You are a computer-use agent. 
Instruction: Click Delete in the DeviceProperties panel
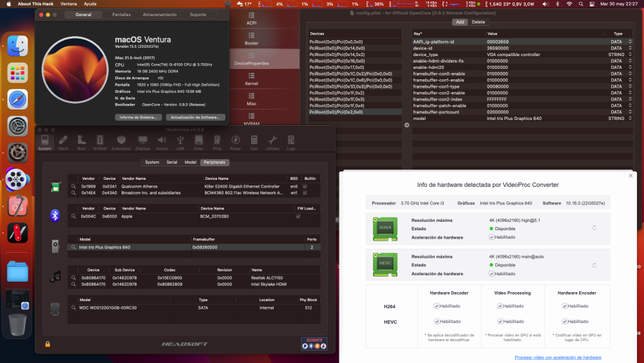[478, 22]
